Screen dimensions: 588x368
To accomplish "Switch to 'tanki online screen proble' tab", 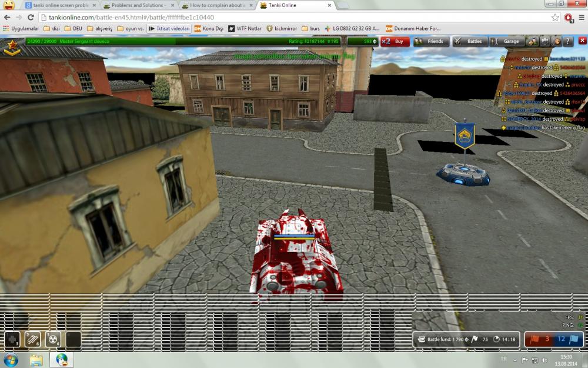I will coord(61,5).
